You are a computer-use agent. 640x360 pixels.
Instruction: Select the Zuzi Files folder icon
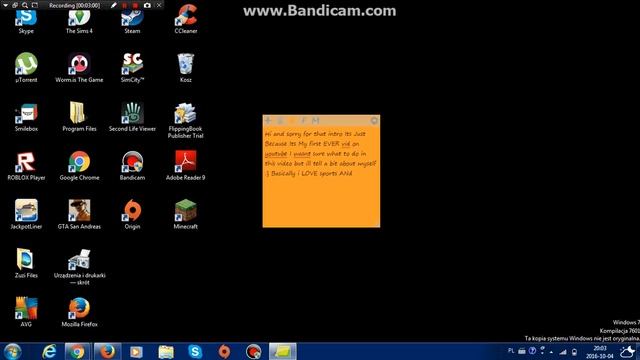pos(26,264)
